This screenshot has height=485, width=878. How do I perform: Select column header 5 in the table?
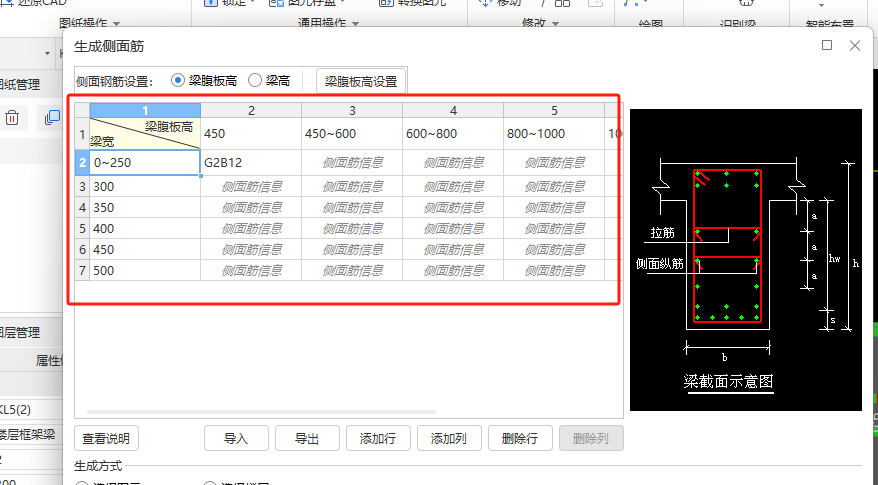[554, 110]
